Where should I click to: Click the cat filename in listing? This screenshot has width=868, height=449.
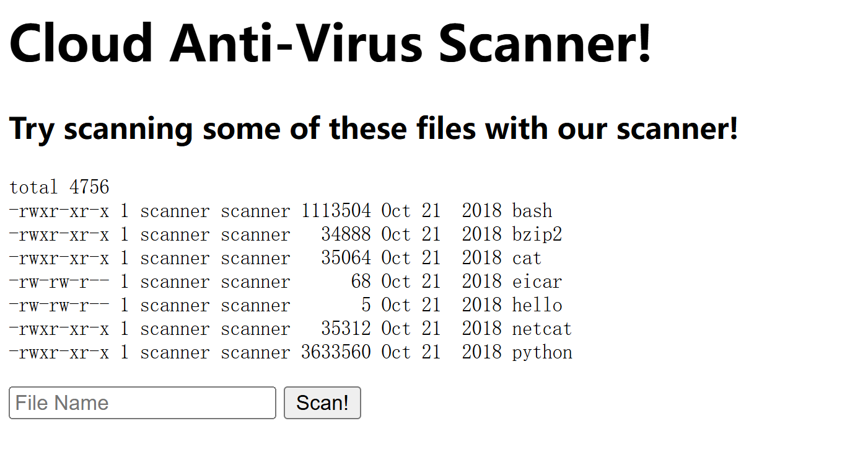coord(527,258)
